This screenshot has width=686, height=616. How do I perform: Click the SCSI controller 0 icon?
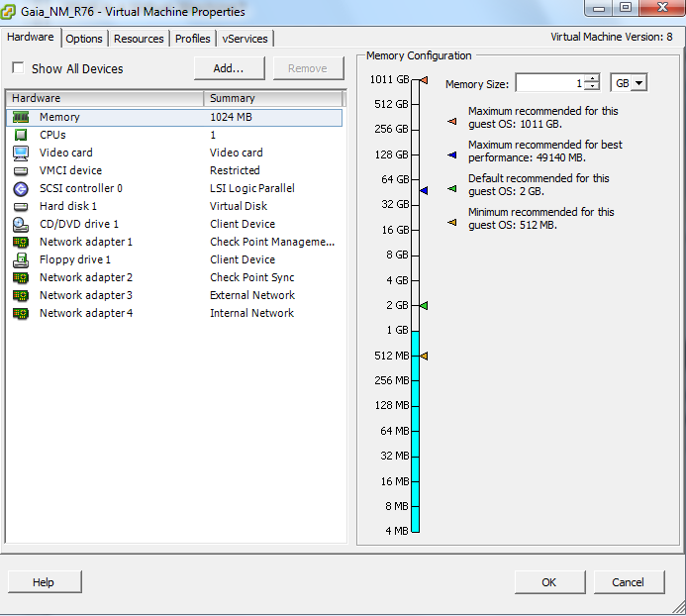coord(21,189)
